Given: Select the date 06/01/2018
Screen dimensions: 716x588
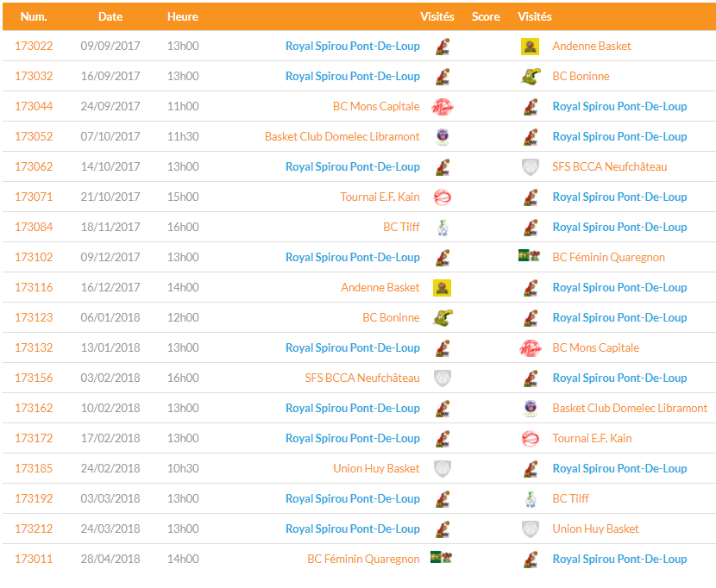Looking at the screenshot, I should [x=110, y=317].
